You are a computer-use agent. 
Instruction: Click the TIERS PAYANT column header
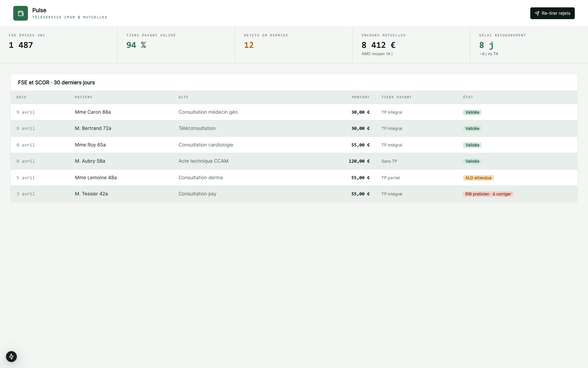pos(397,97)
